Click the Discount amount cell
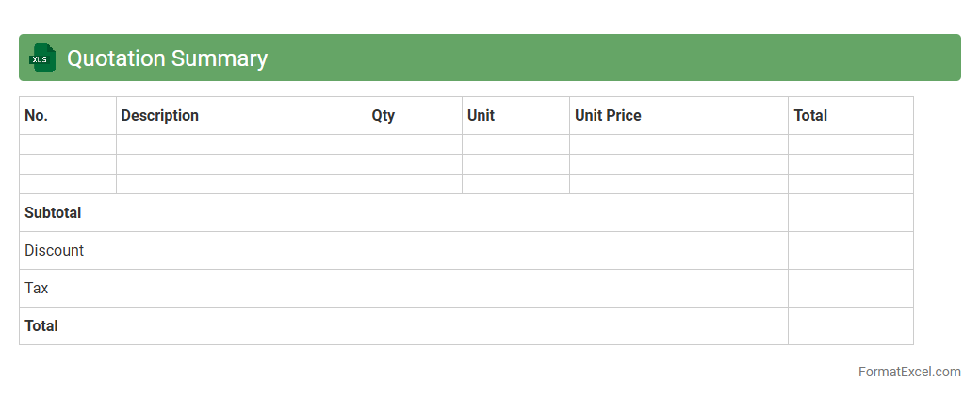The width and height of the screenshot is (980, 399). coord(850,251)
